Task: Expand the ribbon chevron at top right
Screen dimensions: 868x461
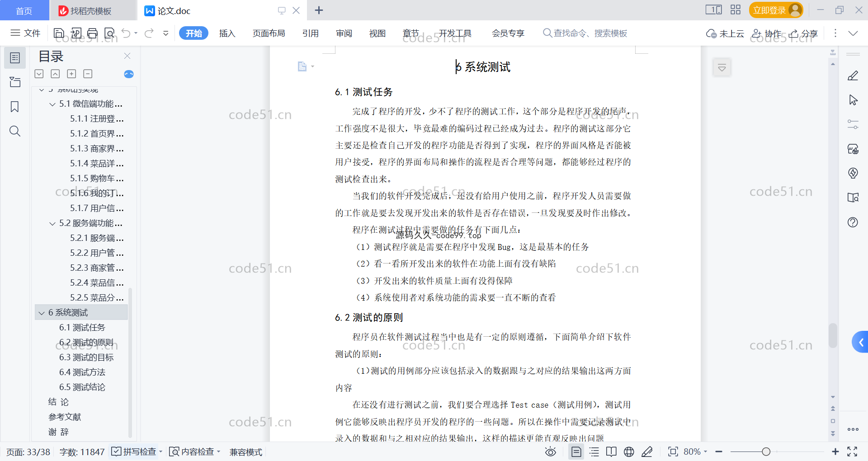Action: pyautogui.click(x=853, y=33)
